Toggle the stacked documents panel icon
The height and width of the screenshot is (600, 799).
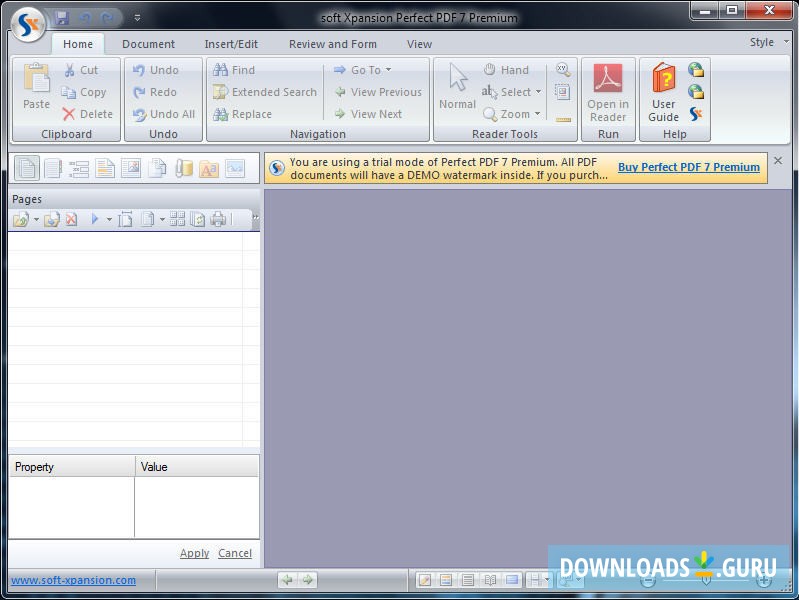pos(157,168)
